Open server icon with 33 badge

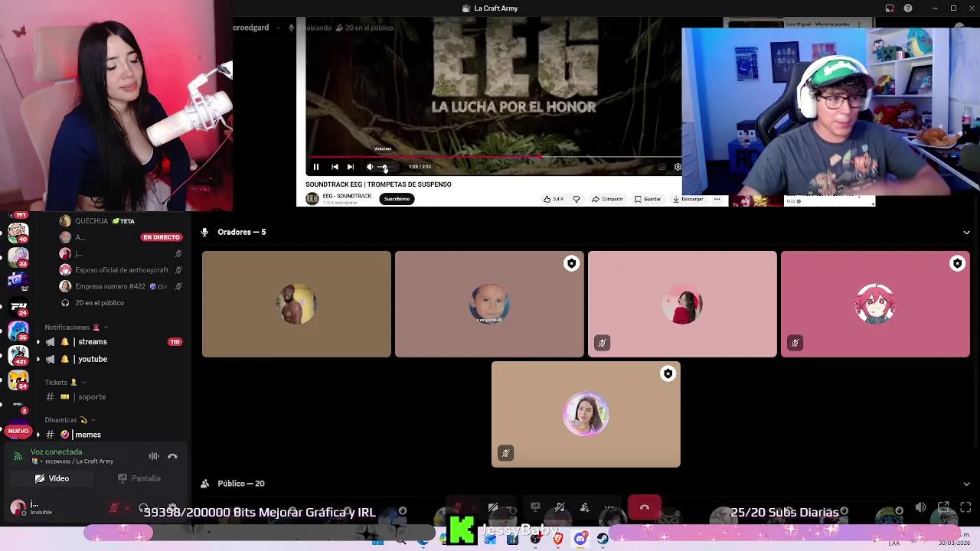click(18, 256)
